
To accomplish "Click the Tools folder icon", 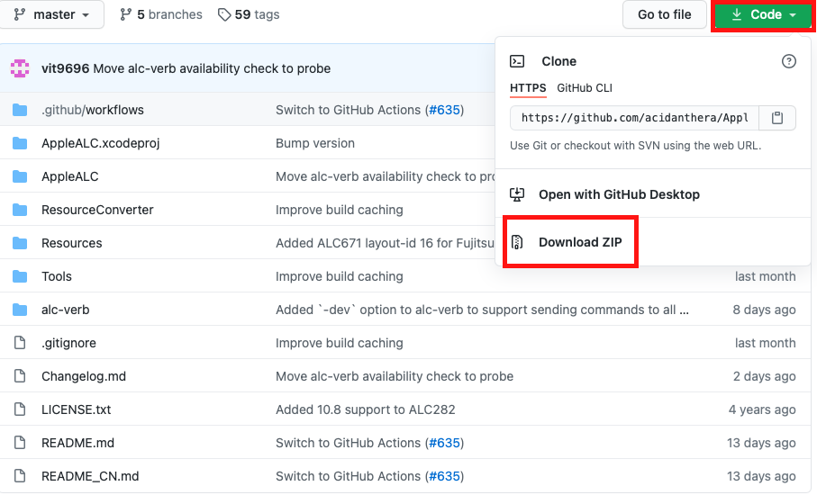I will (20, 276).
